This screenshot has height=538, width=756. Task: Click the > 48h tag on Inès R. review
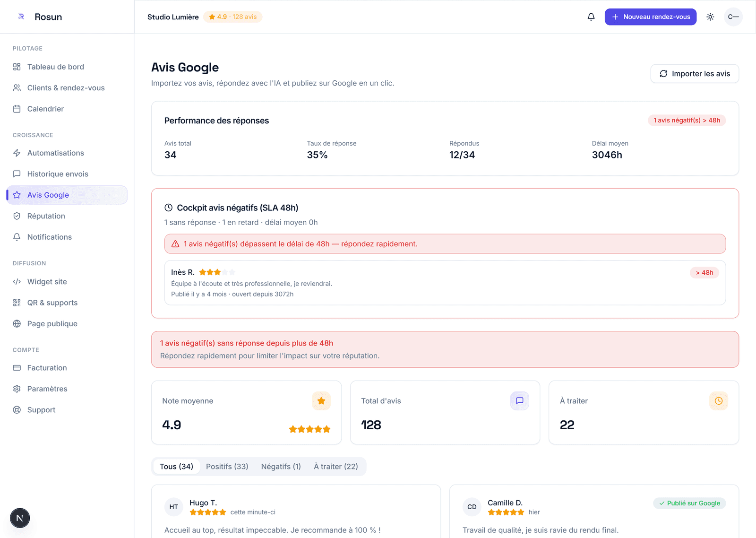704,273
